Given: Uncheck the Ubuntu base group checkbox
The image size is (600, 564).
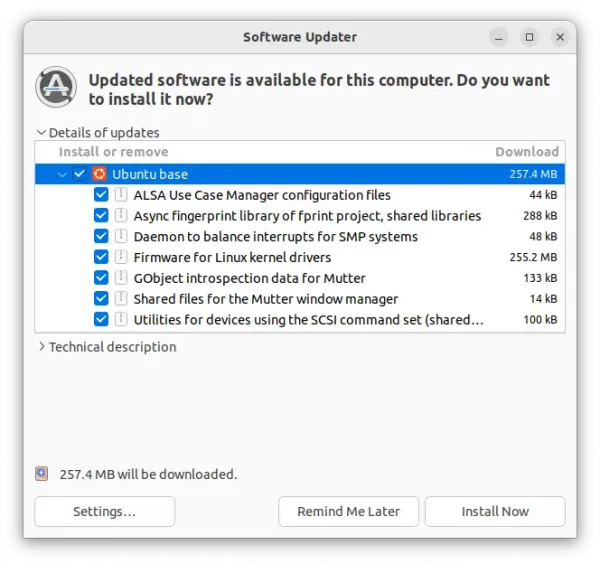Looking at the screenshot, I should [x=80, y=174].
